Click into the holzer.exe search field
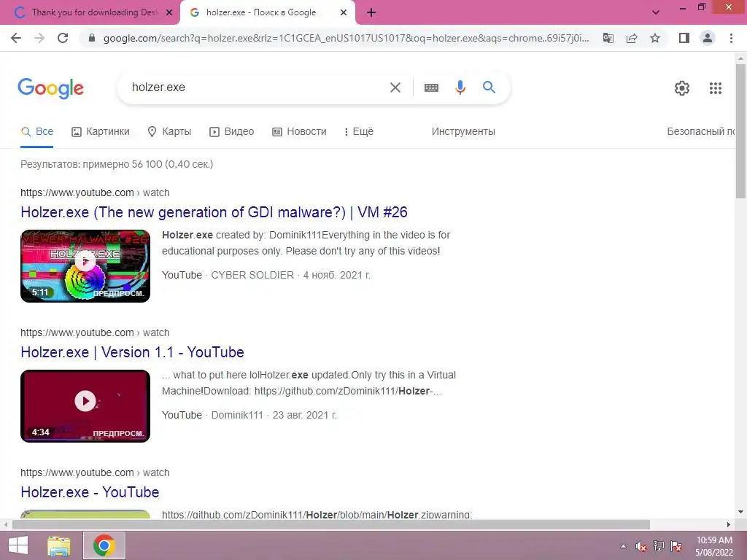The image size is (747, 560). click(x=258, y=87)
